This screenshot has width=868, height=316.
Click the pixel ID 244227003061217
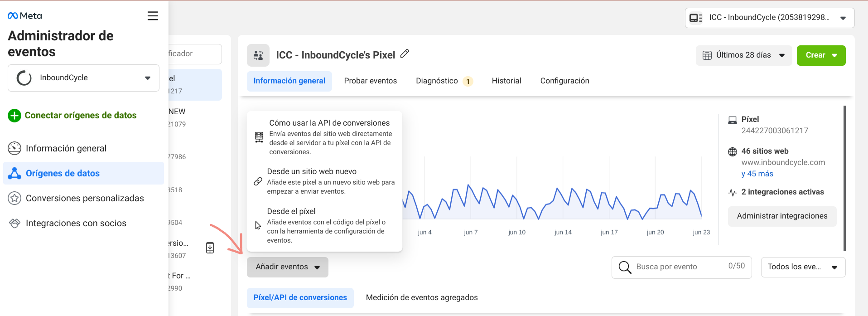pos(775,131)
